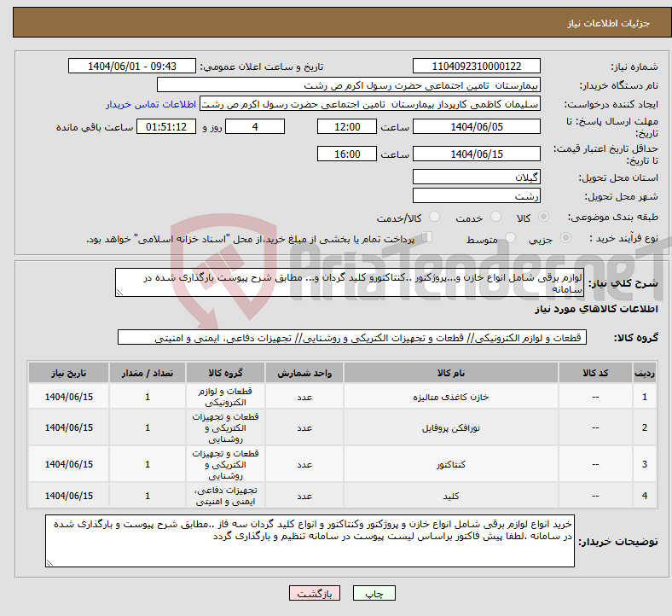Image resolution: width=672 pixels, height=616 pixels.
Task: Click the price validity time 16:00
Action: tap(347, 154)
